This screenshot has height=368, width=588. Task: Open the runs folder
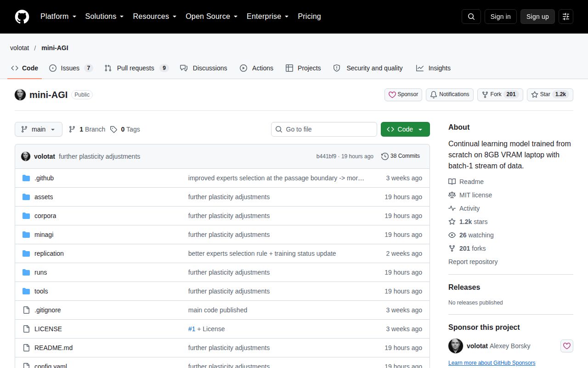pos(40,272)
